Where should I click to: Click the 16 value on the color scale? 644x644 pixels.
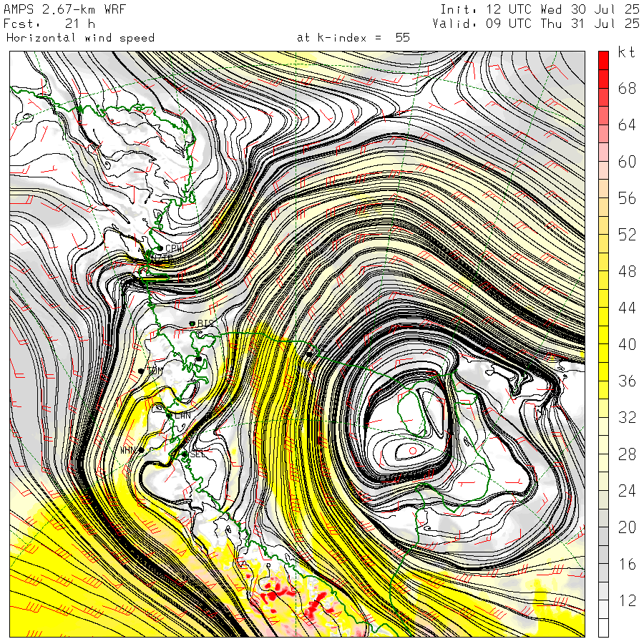(627, 564)
